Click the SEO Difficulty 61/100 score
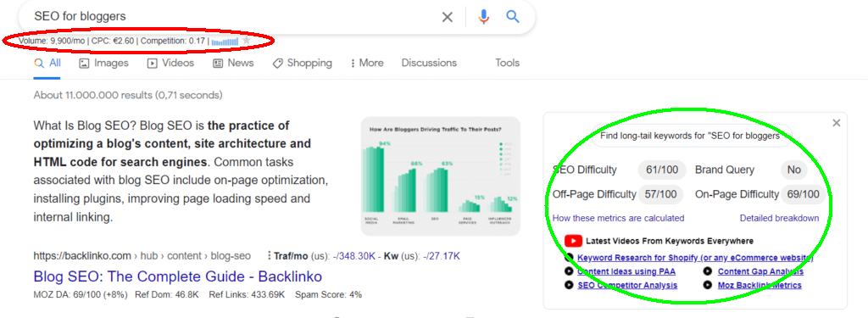This screenshot has width=868, height=318. tap(662, 170)
